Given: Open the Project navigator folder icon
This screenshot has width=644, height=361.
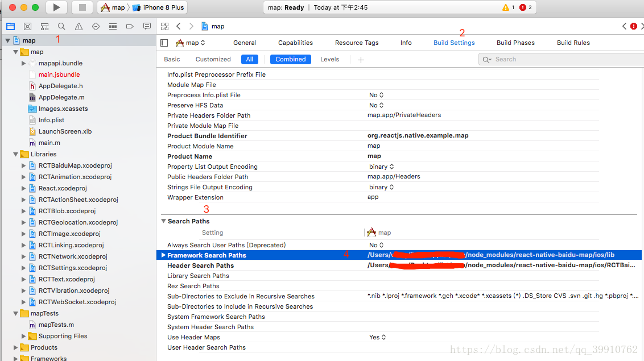Looking at the screenshot, I should coord(11,26).
